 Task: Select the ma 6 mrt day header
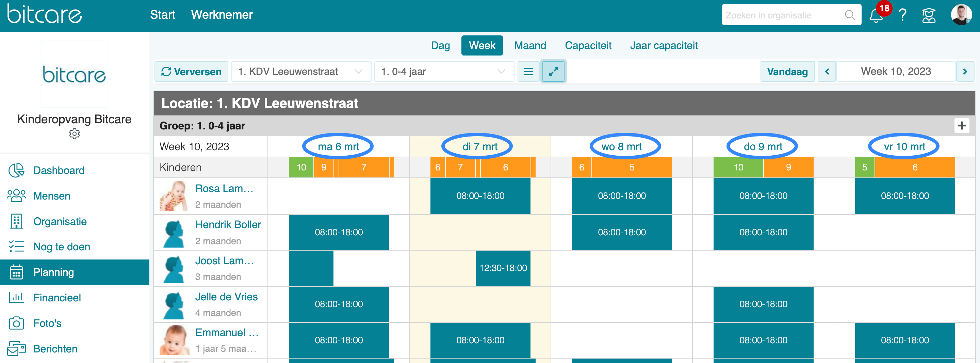click(338, 147)
